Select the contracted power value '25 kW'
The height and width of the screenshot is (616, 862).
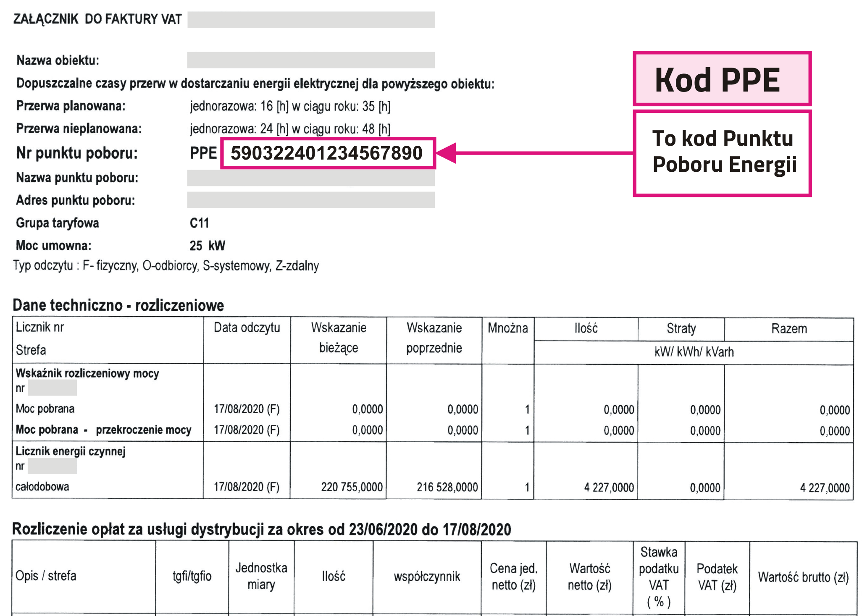coord(207,246)
